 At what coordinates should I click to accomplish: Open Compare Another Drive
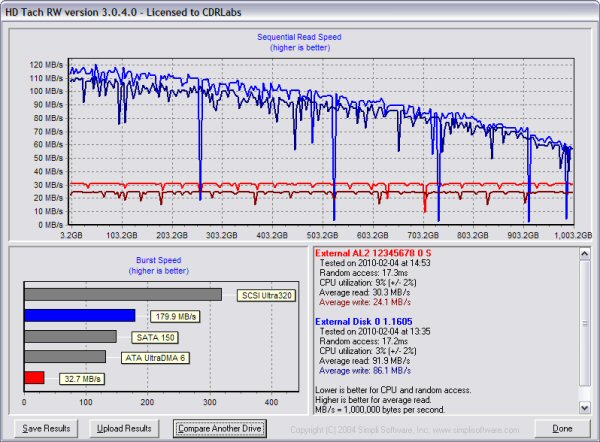click(220, 428)
